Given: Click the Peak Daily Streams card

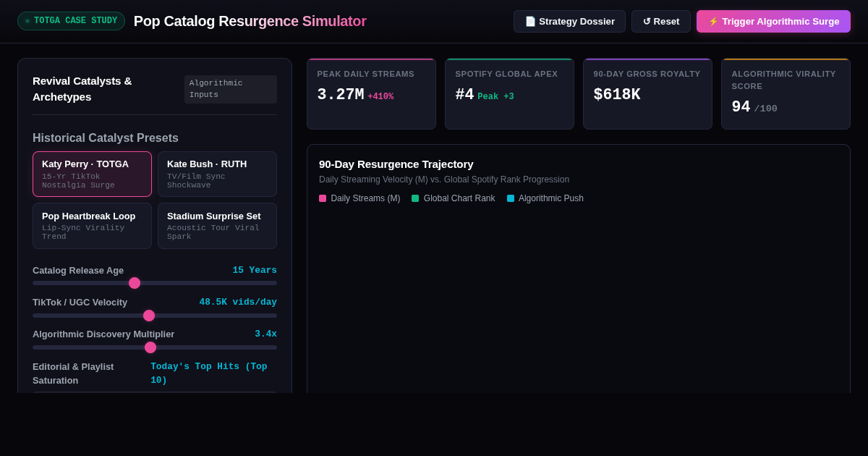Looking at the screenshot, I should pos(371,94).
